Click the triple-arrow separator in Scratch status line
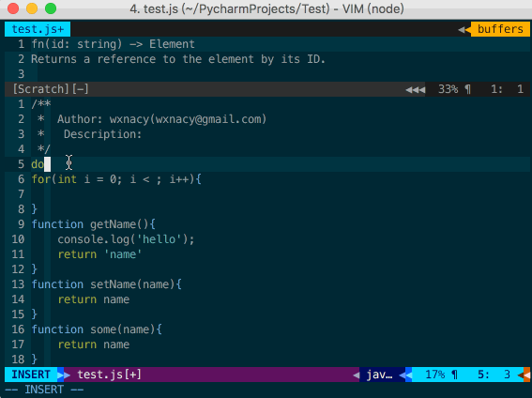The width and height of the screenshot is (532, 398). point(416,89)
